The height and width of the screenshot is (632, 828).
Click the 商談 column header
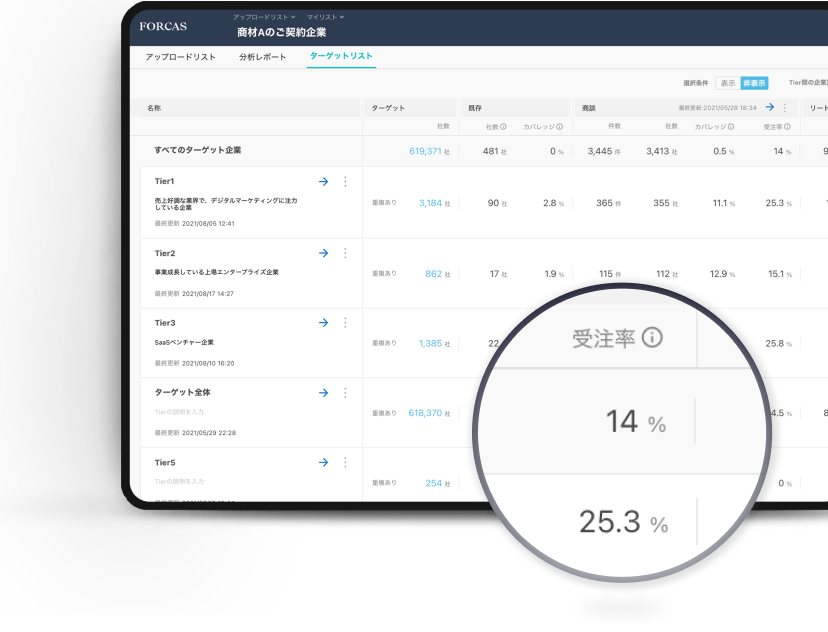click(x=588, y=108)
